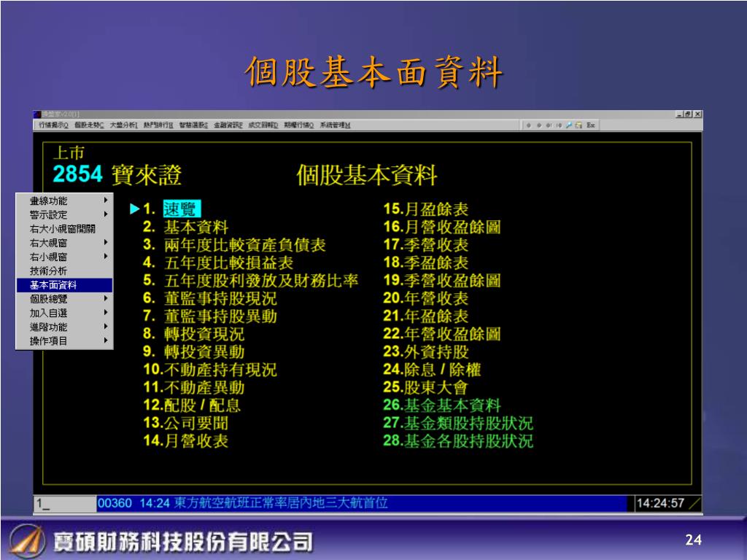Open item 10 不動產持有現況
Image resolution: width=747 pixels, height=560 pixels.
click(210, 370)
